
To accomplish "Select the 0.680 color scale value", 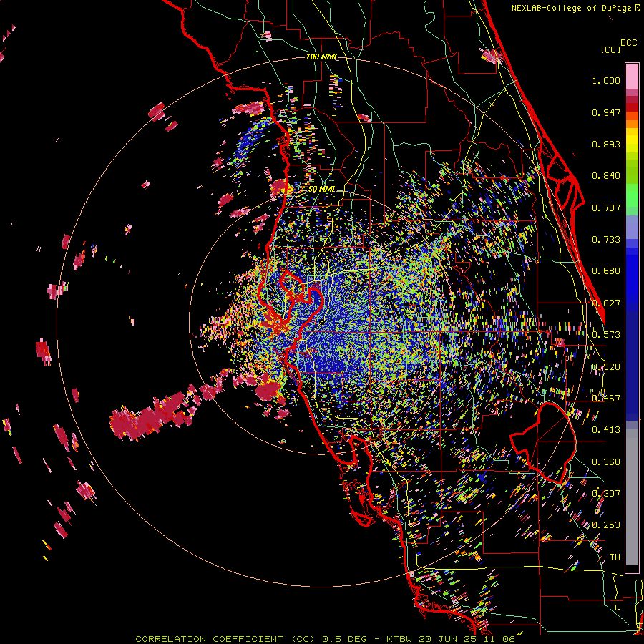I will click(606, 271).
